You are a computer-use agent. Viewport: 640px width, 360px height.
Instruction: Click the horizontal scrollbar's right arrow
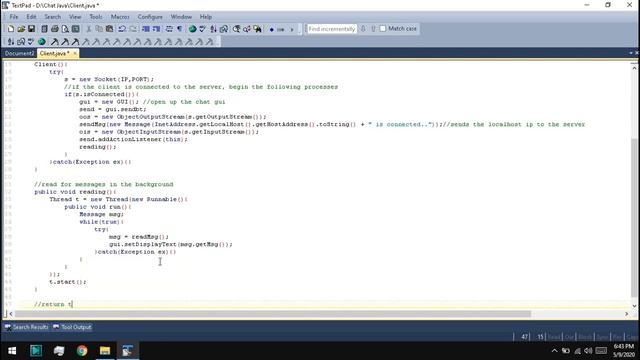[627, 314]
